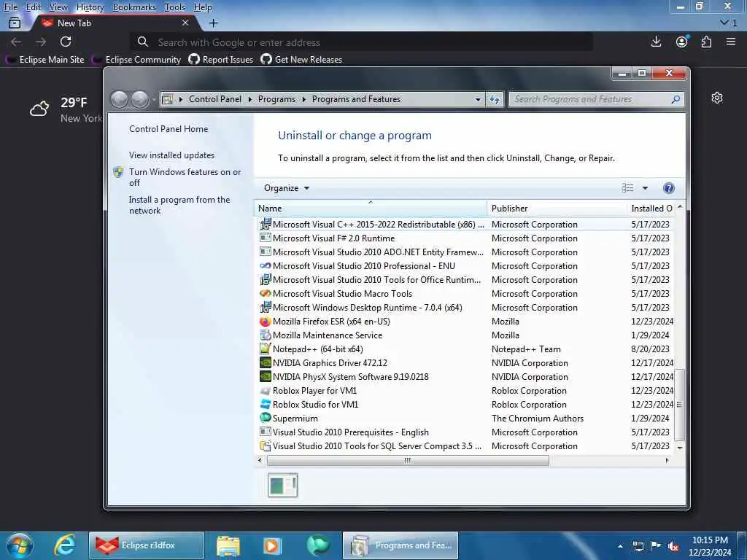Select Microsoft Visual F# 2.0 Runtime
Viewport: 747px width, 560px height.
coord(465,238)
